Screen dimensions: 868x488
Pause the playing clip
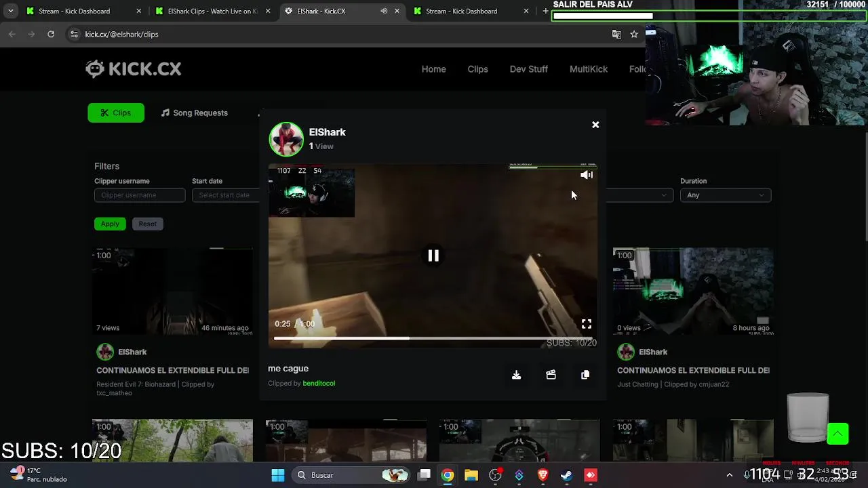pyautogui.click(x=433, y=256)
